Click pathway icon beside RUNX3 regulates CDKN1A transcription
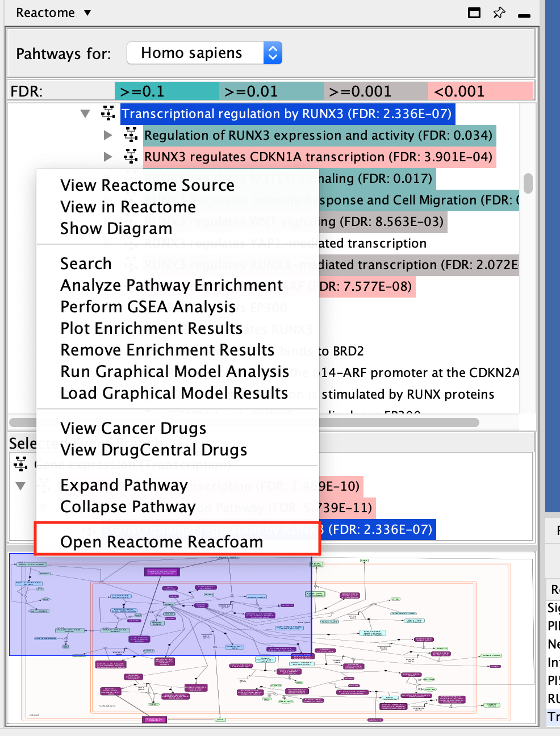Image resolution: width=560 pixels, height=736 pixels. [131, 157]
